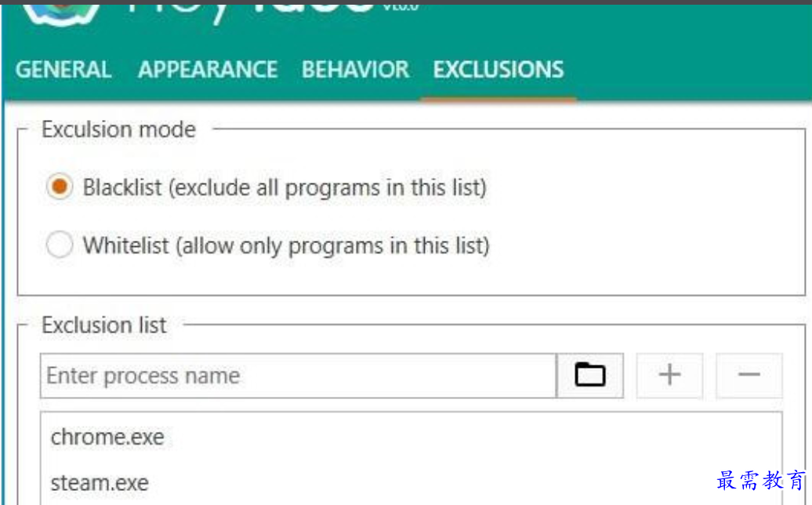The height and width of the screenshot is (505, 812).
Task: Go to the BEHAVIOR tab
Action: tap(355, 70)
